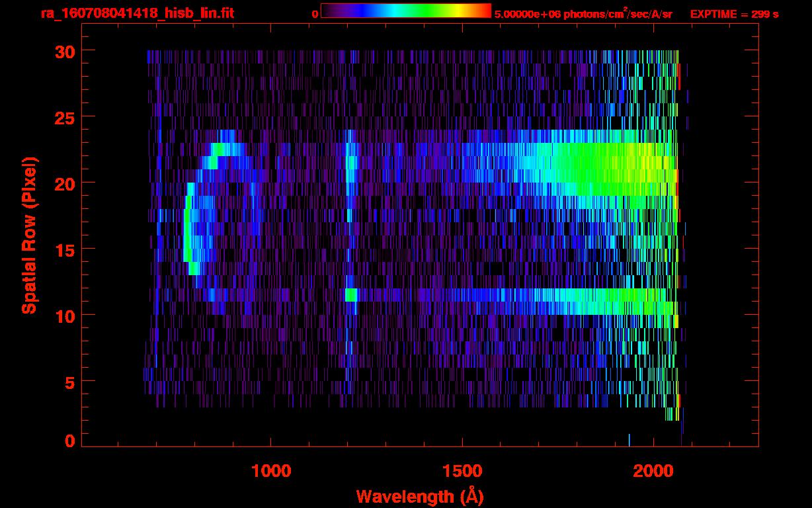Click the EXPTIME = 299 s text
The height and width of the screenshot is (508, 812).
click(734, 14)
